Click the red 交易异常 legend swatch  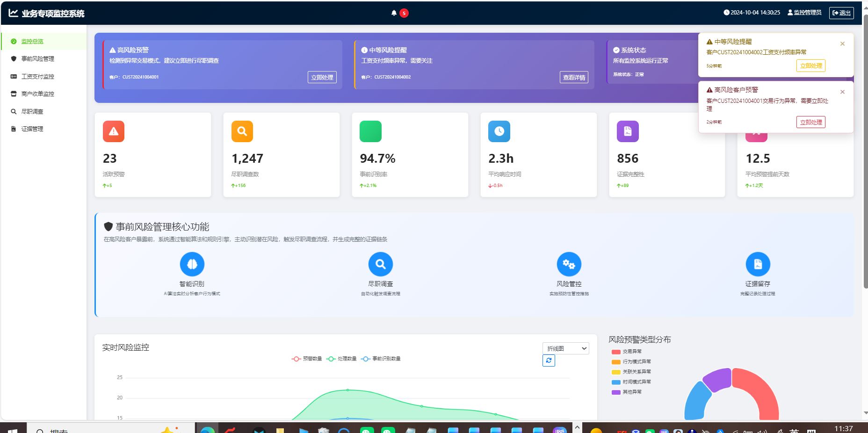(x=616, y=352)
